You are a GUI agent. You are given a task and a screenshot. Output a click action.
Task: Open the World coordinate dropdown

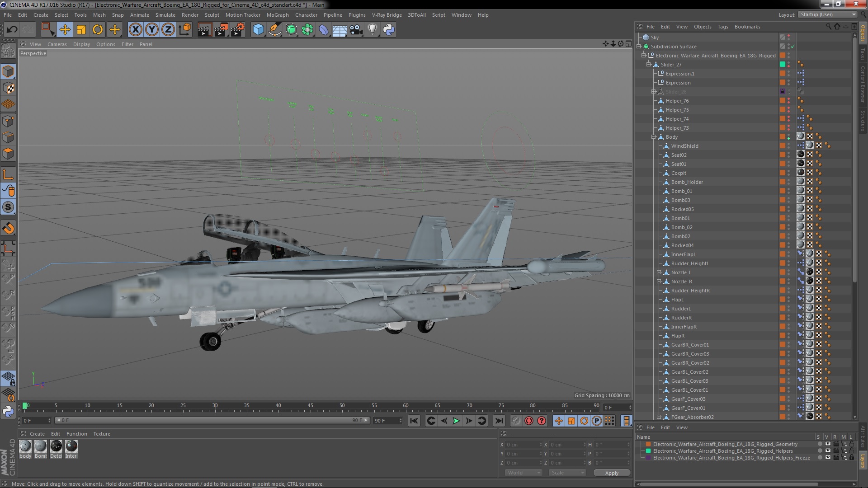pos(523,473)
